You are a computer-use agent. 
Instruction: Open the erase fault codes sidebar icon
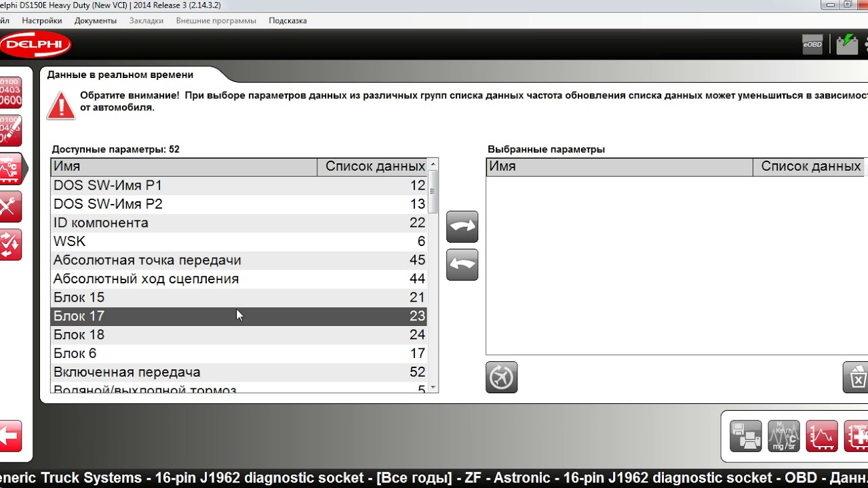11,130
